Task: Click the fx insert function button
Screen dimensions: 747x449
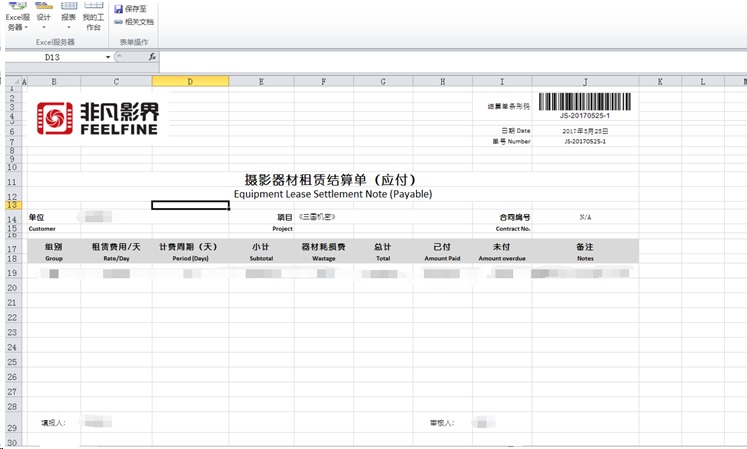Action: click(152, 57)
